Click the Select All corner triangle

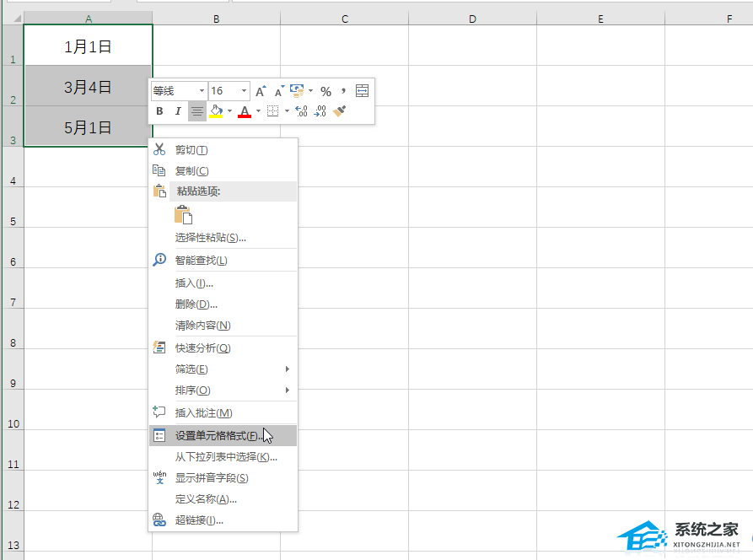pos(17,19)
